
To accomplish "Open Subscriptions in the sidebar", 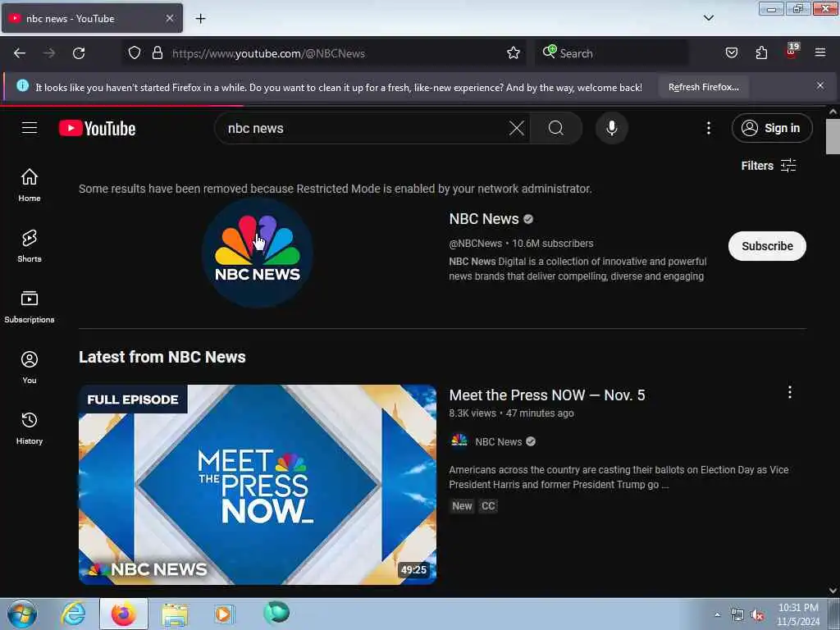I will coord(30,307).
